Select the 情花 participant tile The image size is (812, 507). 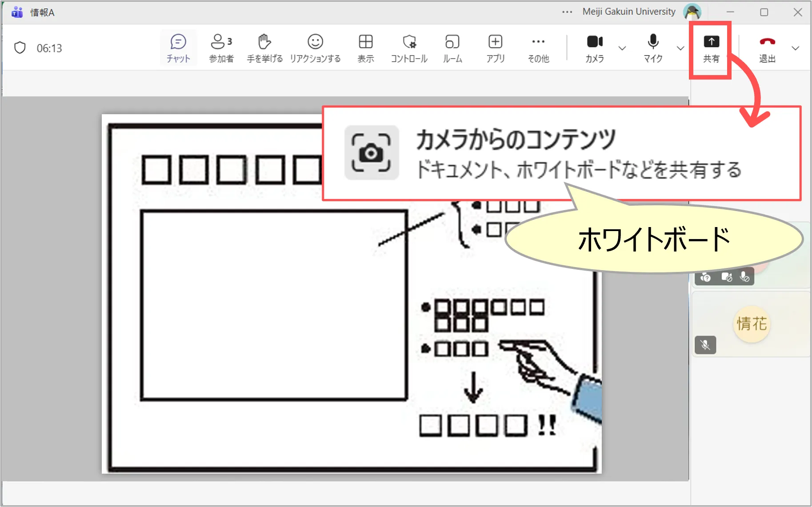pyautogui.click(x=751, y=324)
